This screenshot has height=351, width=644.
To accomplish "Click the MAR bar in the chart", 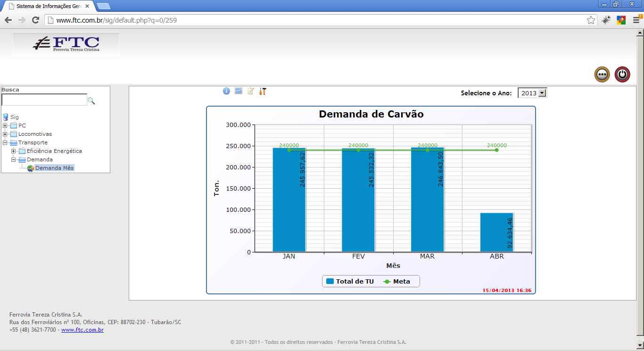I will 428,199.
